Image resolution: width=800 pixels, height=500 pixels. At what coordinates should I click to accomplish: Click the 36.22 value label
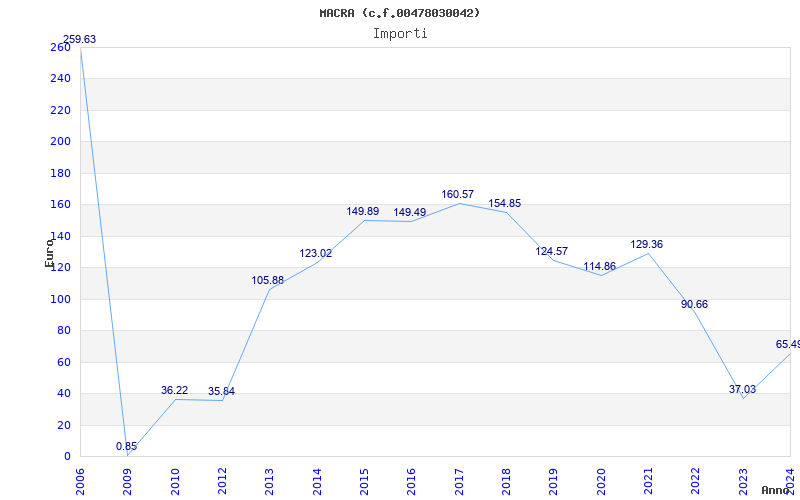tap(174, 390)
